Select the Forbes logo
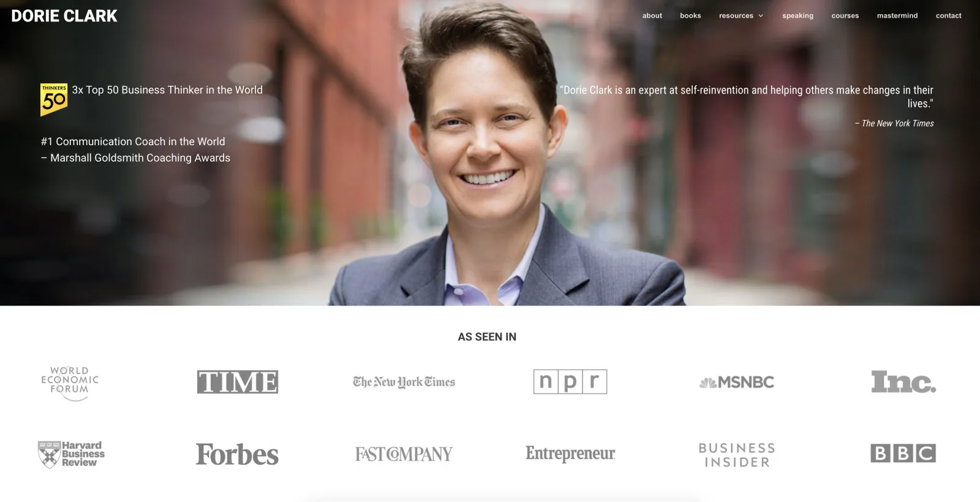The width and height of the screenshot is (980, 502). [x=237, y=454]
